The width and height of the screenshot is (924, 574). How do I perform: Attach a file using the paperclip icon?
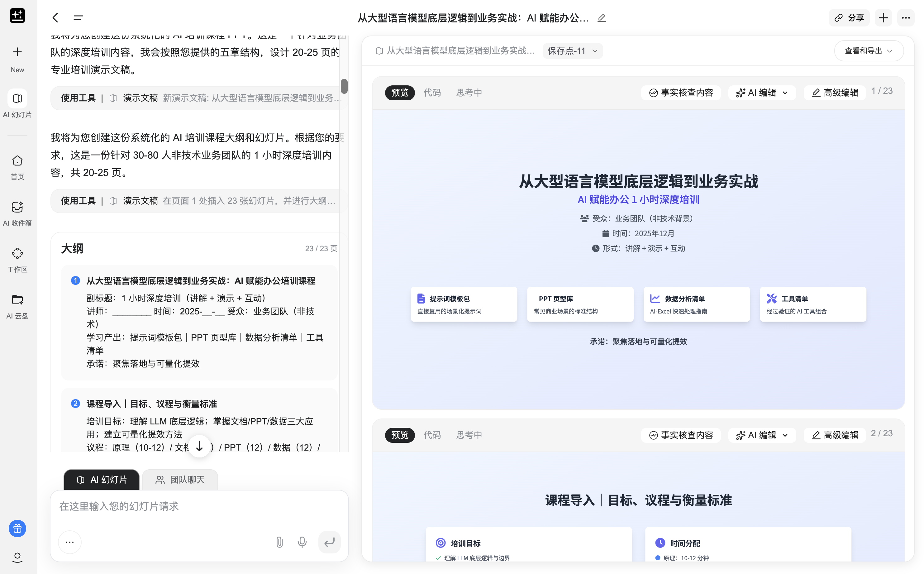click(280, 542)
